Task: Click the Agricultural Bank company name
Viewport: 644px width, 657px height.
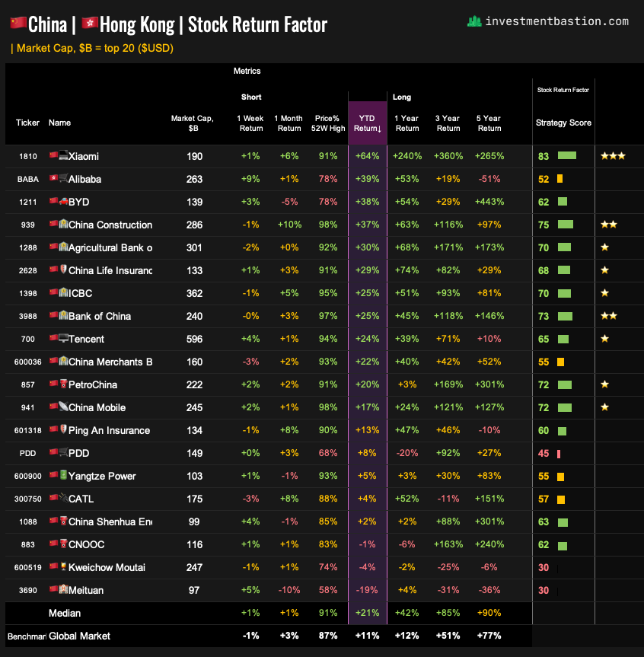Action: [x=110, y=247]
